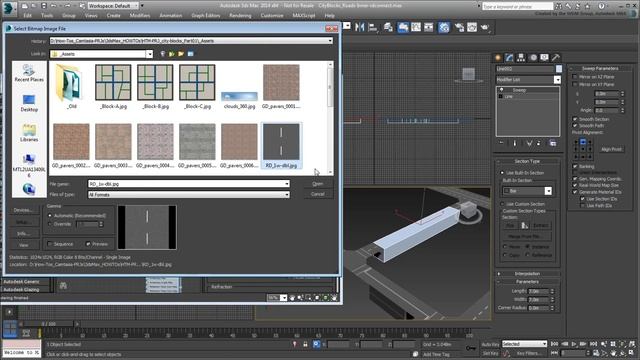Click Make Unique icon under modifier stack
Viewport: 640px width, 360px height.
click(529, 143)
